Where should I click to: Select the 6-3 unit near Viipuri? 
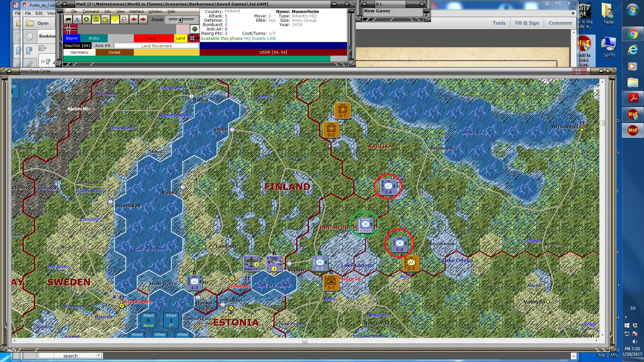tap(320, 263)
